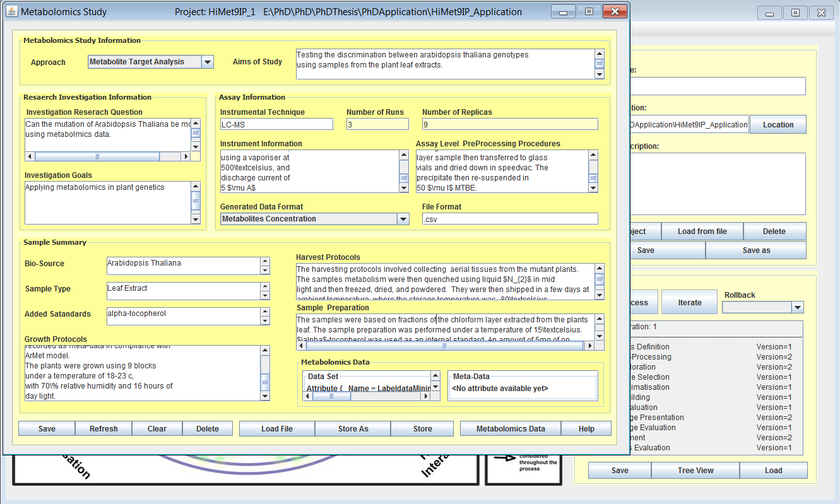
Task: Click the Location button
Action: 778,125
